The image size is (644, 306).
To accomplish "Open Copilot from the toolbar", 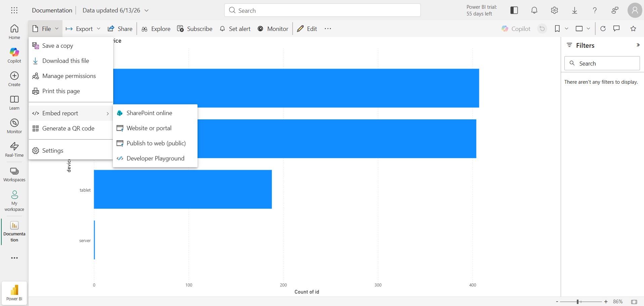I will point(516,29).
